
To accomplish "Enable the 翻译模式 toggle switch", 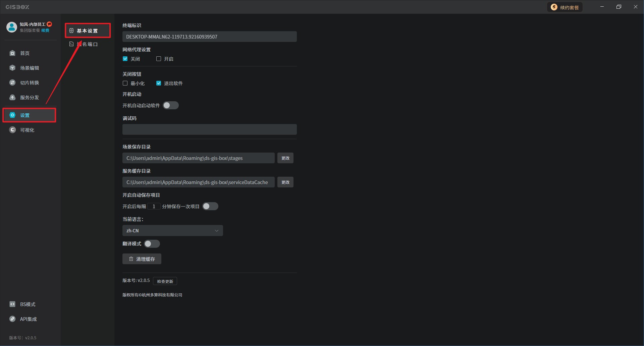I will 152,244.
